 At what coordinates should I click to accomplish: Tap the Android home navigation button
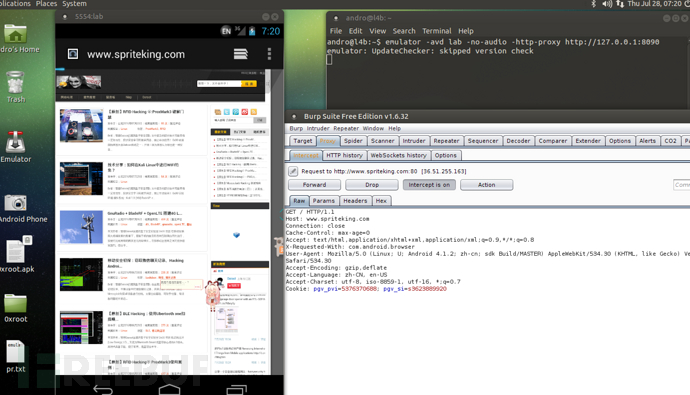point(169,389)
